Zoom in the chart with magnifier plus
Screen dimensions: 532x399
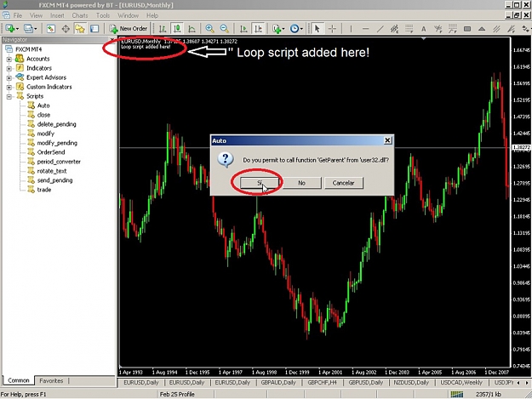(209, 29)
